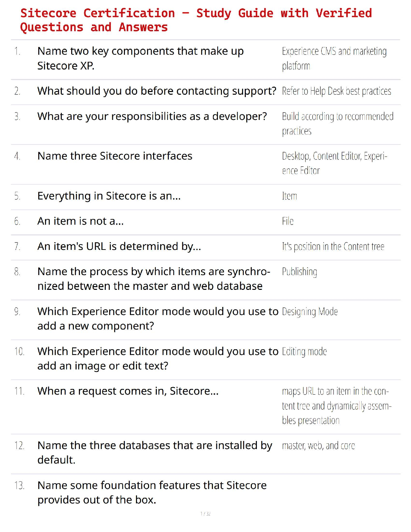Click the question about contacting support
Viewport: 411px width, 532px height.
tap(156, 91)
